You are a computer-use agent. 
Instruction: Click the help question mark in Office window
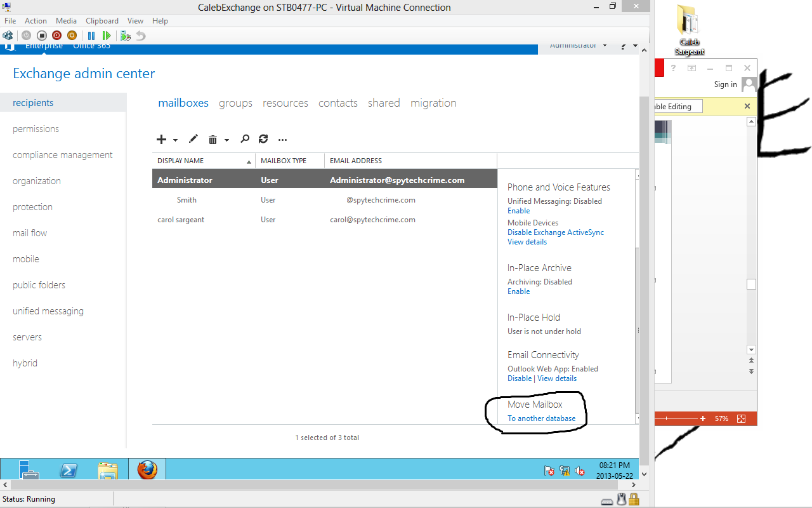pos(674,68)
